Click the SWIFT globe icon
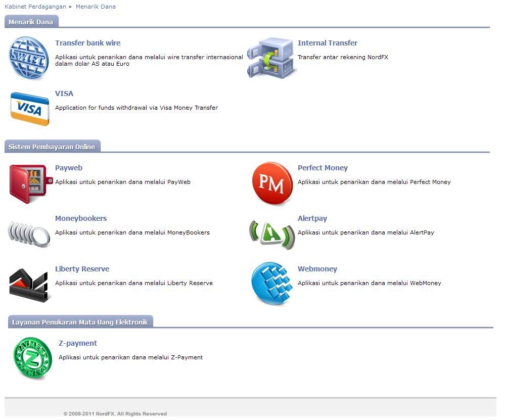Viewport: 506px width, 420px height. pyautogui.click(x=29, y=58)
